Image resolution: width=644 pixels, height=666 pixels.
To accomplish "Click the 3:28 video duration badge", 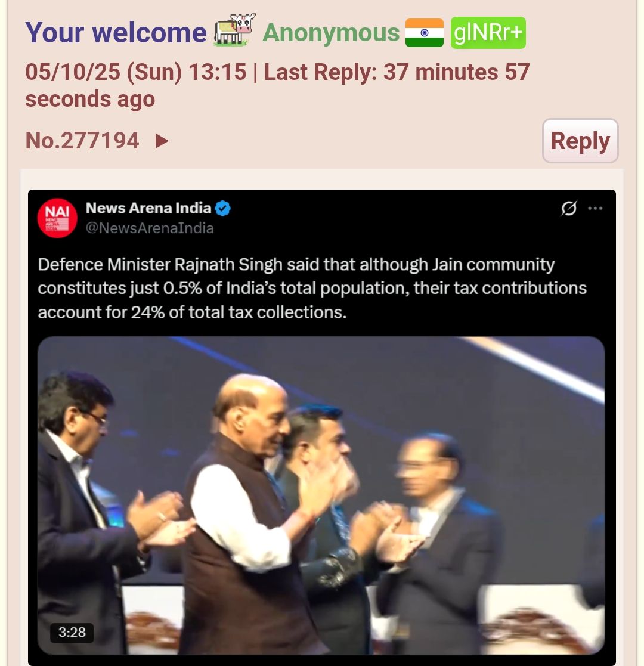I will click(72, 632).
